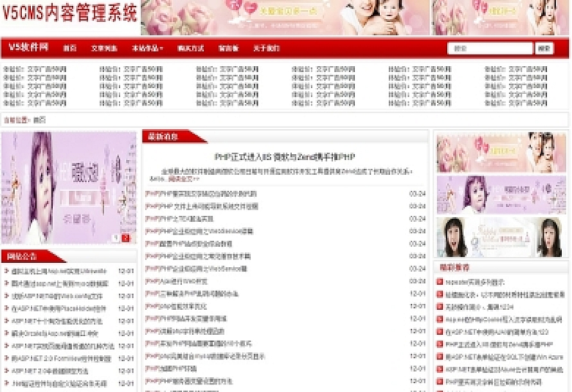Select 关于我们 in the navigation bar
This screenshot has height=392, width=572.
[266, 49]
